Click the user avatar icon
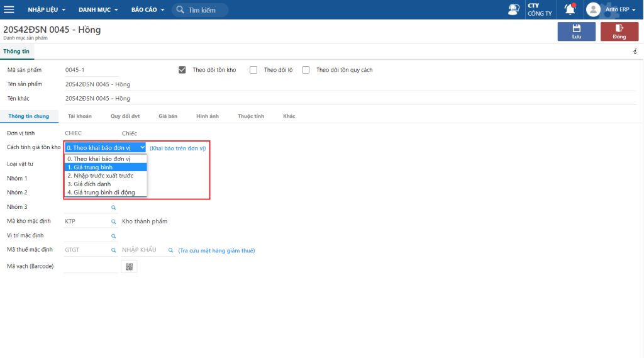The height and width of the screenshot is (358, 644). click(x=593, y=9)
